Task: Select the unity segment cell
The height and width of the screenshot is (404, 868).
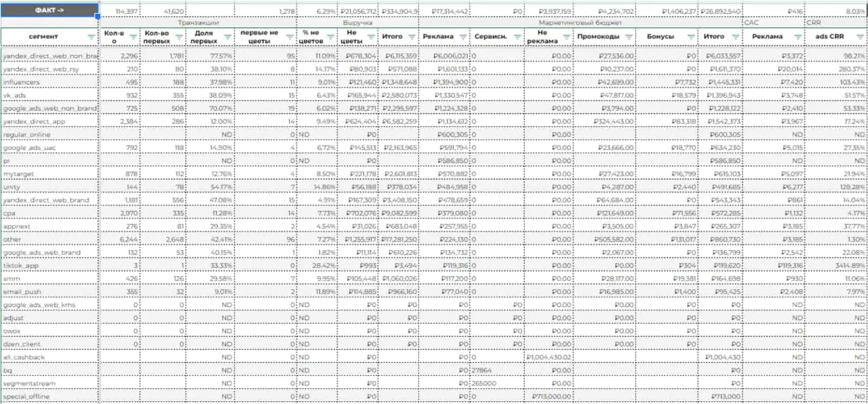Action: [x=50, y=187]
